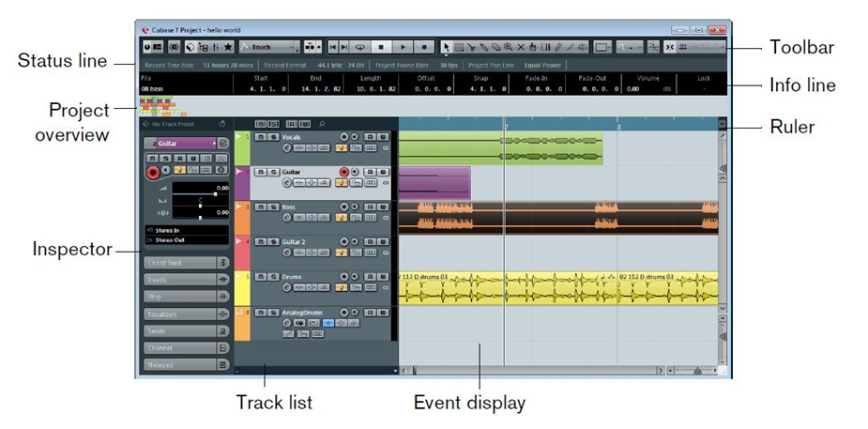
Task: Open the MixConsole faders icon
Action: point(215,47)
